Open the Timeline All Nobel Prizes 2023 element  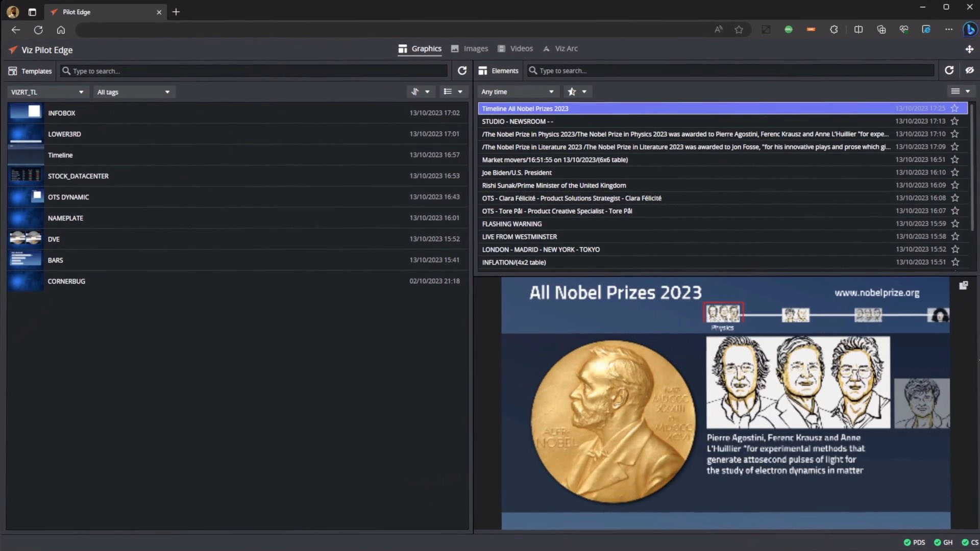pos(723,108)
